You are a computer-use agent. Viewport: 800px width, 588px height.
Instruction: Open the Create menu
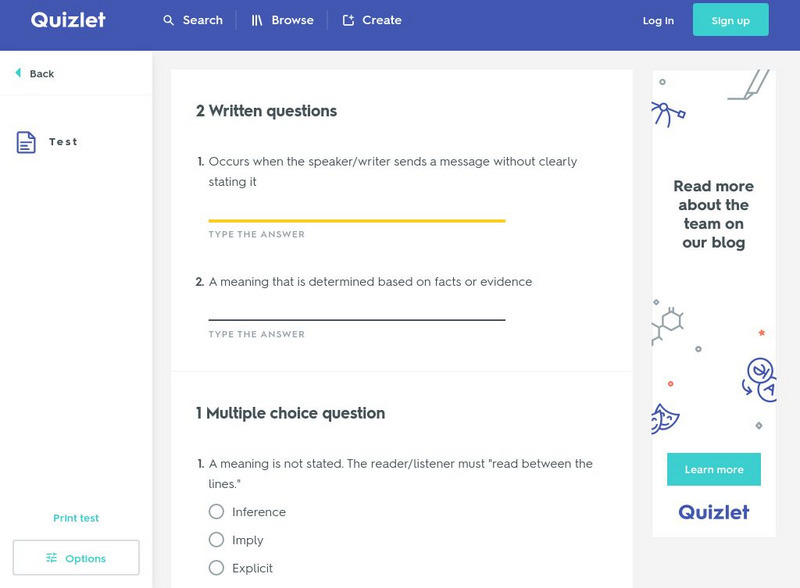pos(372,20)
